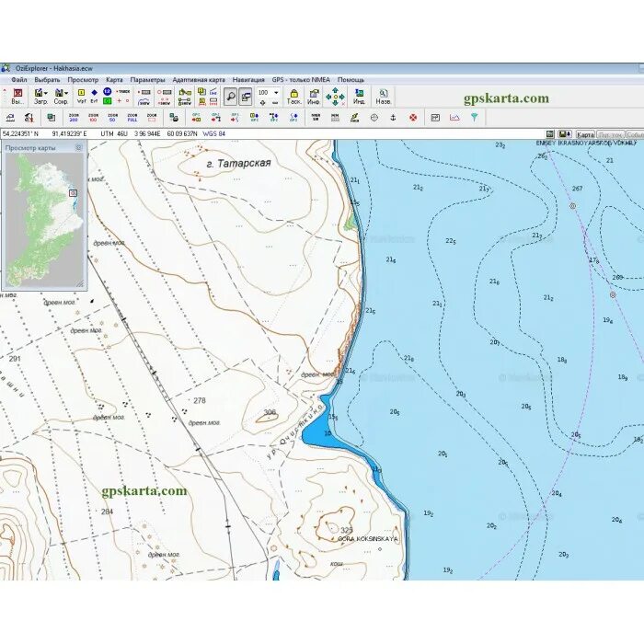Click the GPS send routes icon
Screen dimensions: 644x644
point(215,118)
